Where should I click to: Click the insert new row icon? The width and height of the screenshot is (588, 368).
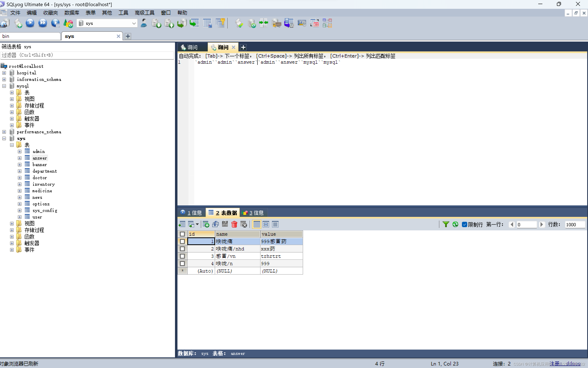point(206,224)
